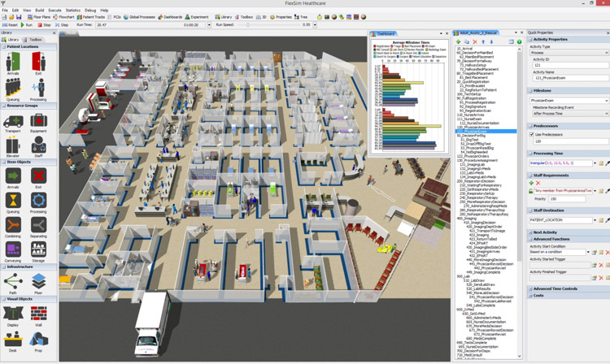This screenshot has height=364, width=610.
Task: Click the Run simulation button
Action: coord(27,25)
